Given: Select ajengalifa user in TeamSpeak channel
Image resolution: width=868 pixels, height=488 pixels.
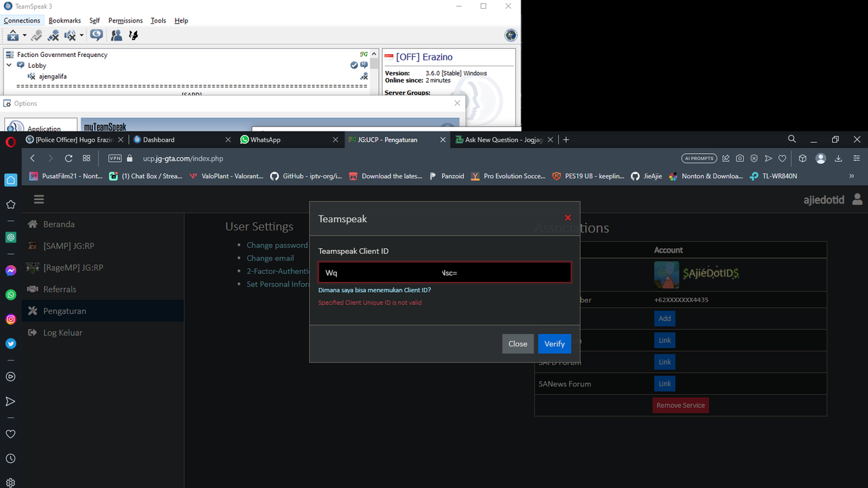Looking at the screenshot, I should tap(52, 77).
